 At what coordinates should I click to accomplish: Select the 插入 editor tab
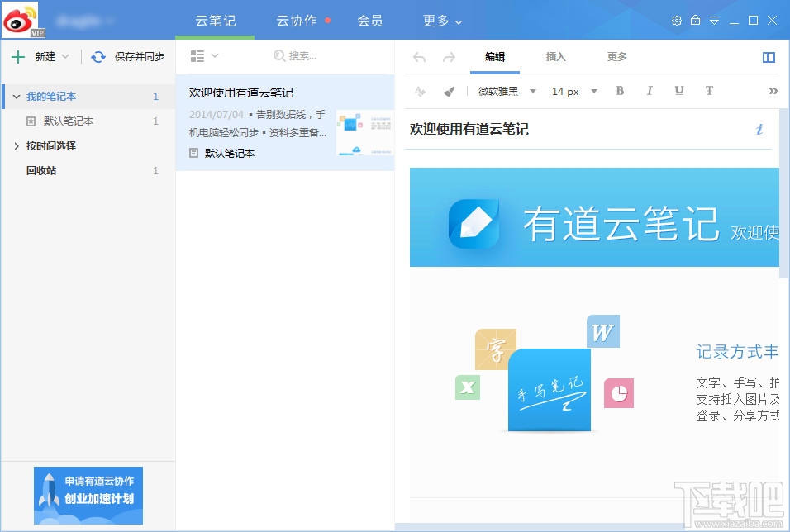[x=555, y=57]
